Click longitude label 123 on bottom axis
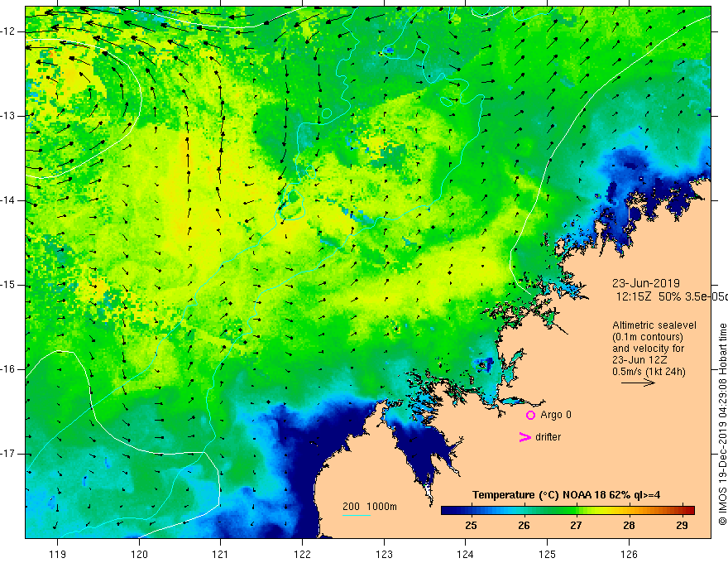The width and height of the screenshot is (728, 563). (384, 554)
